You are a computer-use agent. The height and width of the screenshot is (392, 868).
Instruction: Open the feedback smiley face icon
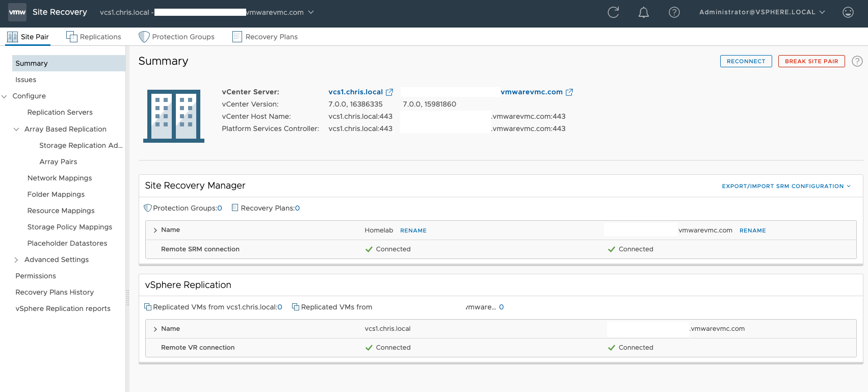pyautogui.click(x=848, y=12)
